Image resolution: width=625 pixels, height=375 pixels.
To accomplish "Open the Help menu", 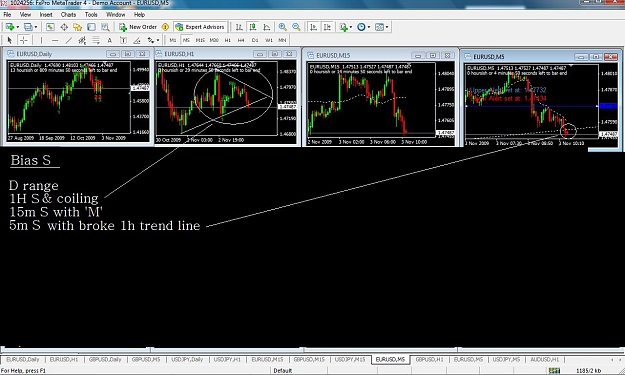I will [x=140, y=15].
